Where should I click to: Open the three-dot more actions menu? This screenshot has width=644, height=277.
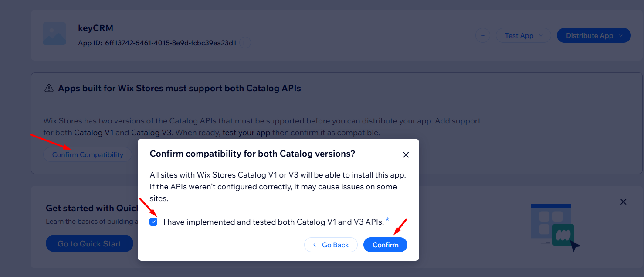[x=482, y=36]
